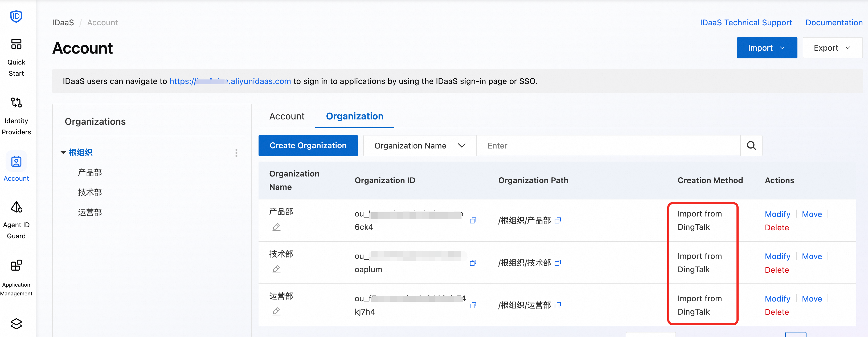Open the Export dropdown button
Image resolution: width=868 pixels, height=337 pixels.
(832, 48)
